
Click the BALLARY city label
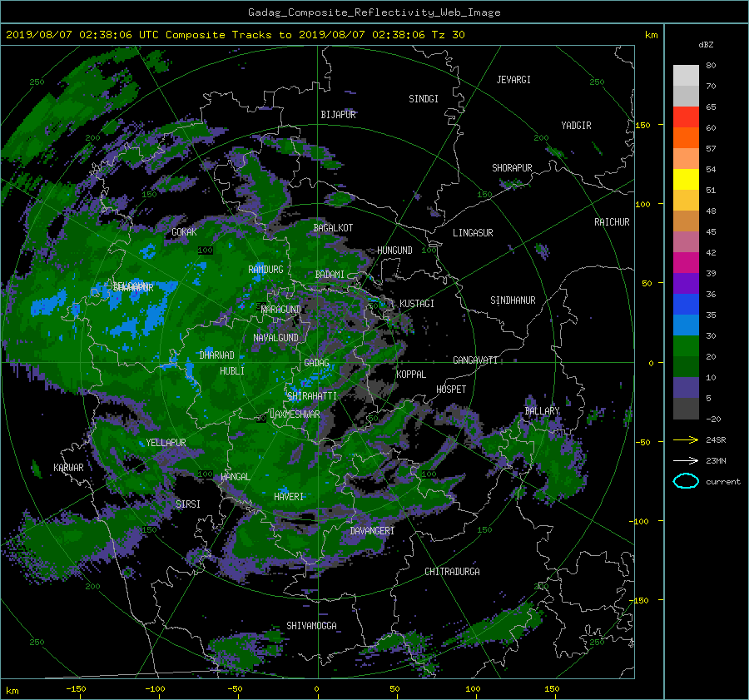point(542,411)
